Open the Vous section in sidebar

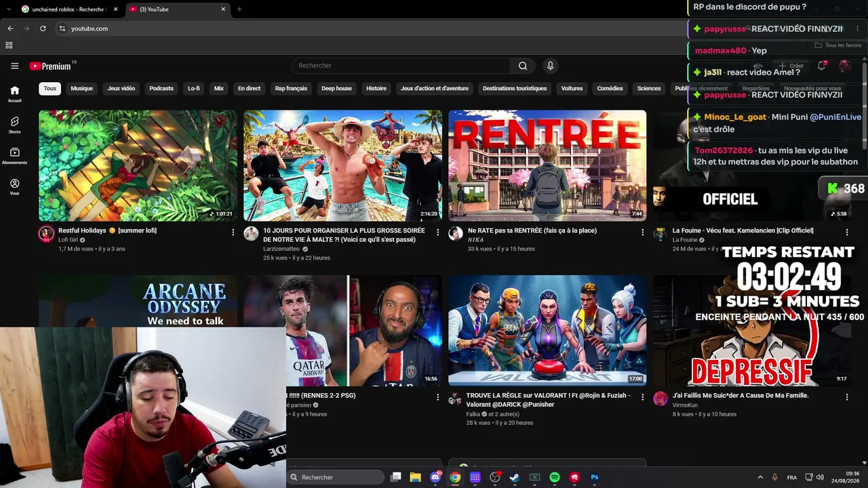click(x=15, y=187)
